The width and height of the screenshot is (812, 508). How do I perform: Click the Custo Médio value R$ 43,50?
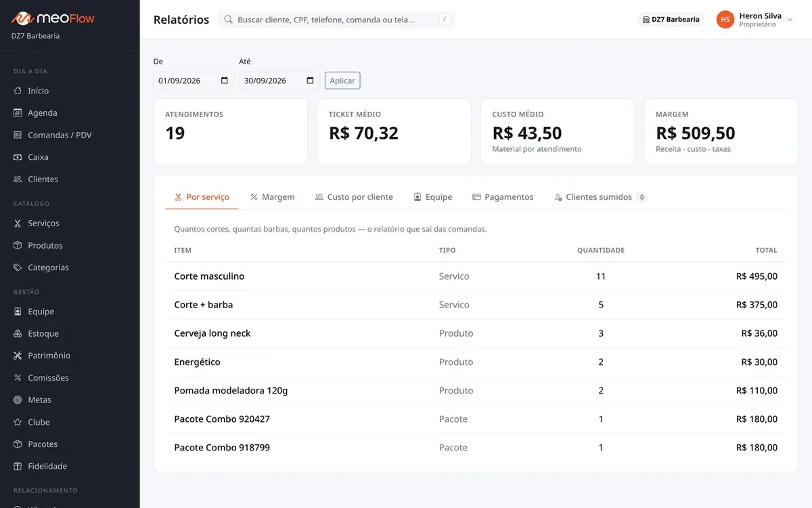527,133
